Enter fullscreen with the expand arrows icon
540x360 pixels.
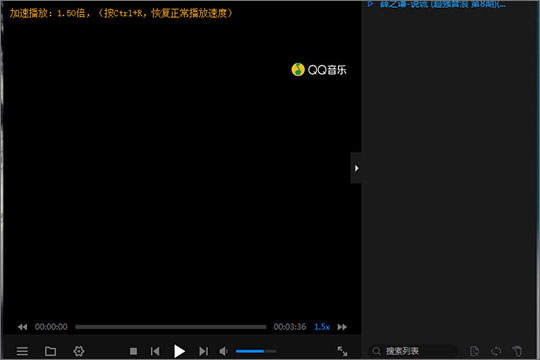pos(342,351)
